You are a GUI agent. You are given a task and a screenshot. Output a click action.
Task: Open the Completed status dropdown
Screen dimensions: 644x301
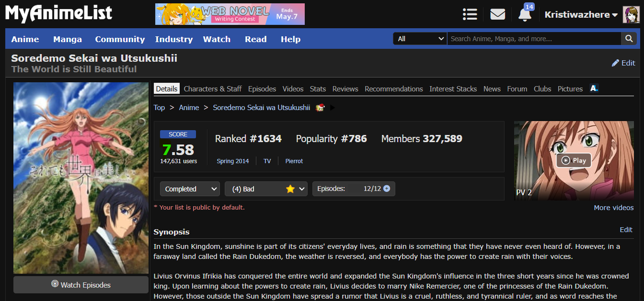(190, 189)
